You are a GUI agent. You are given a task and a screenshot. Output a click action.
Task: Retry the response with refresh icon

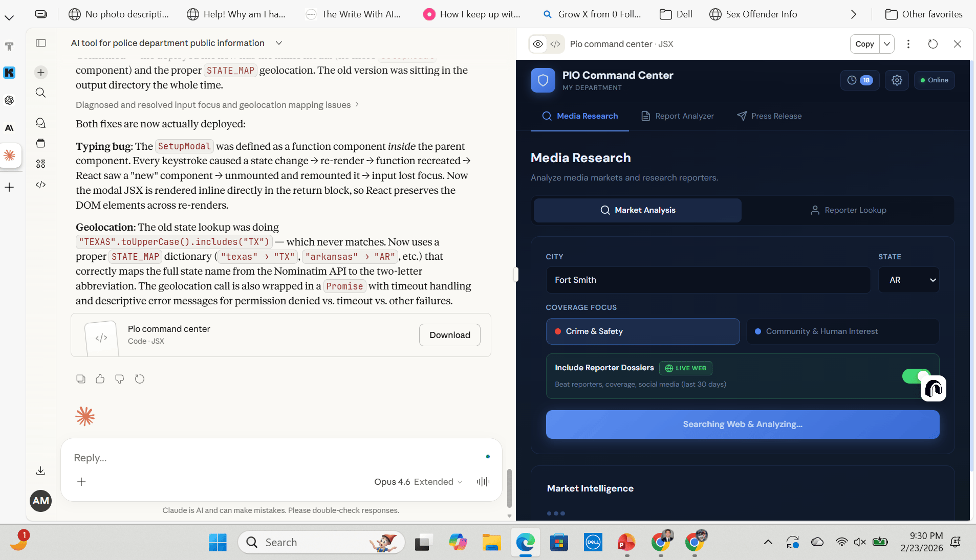pos(140,379)
